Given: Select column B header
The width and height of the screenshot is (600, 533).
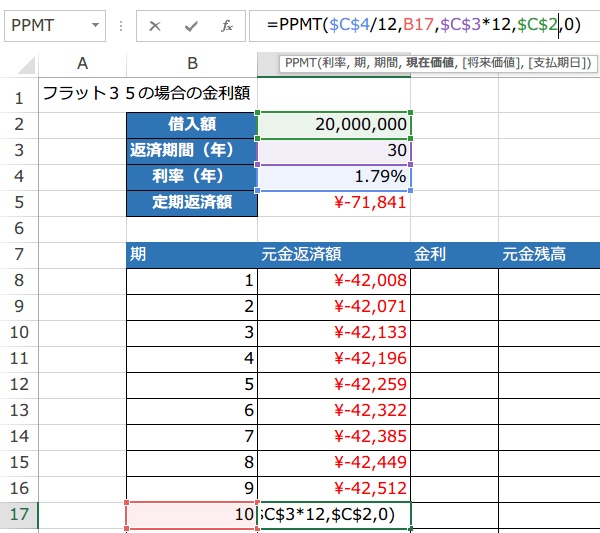Looking at the screenshot, I should coord(191,64).
